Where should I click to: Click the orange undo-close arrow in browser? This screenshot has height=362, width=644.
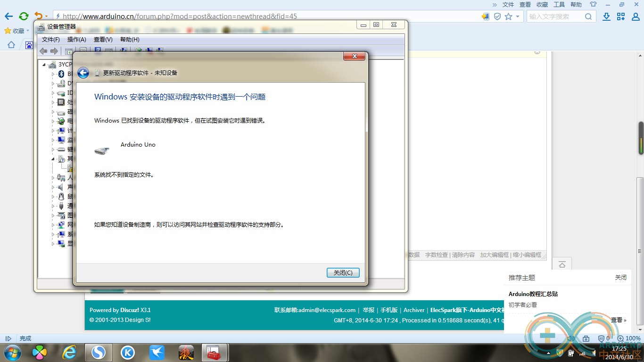tap(39, 16)
